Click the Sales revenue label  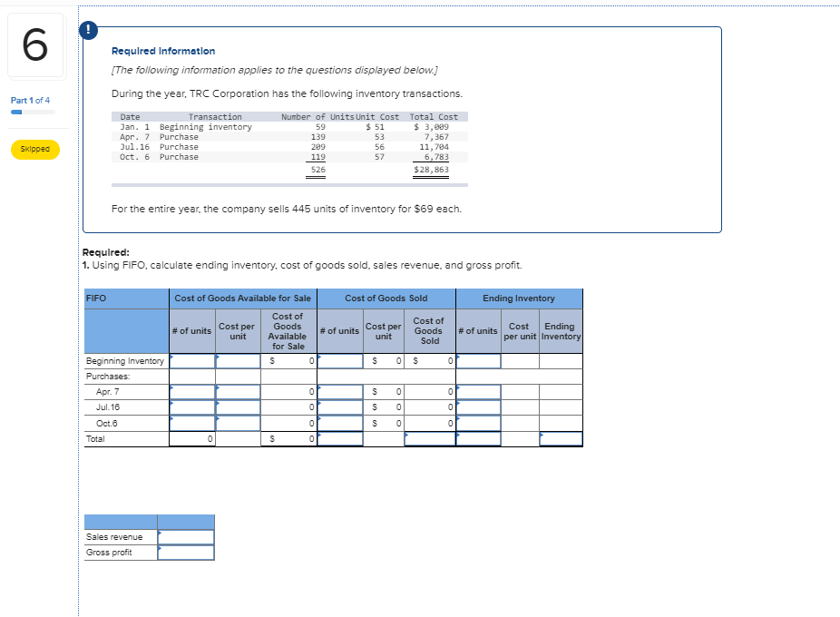click(114, 537)
